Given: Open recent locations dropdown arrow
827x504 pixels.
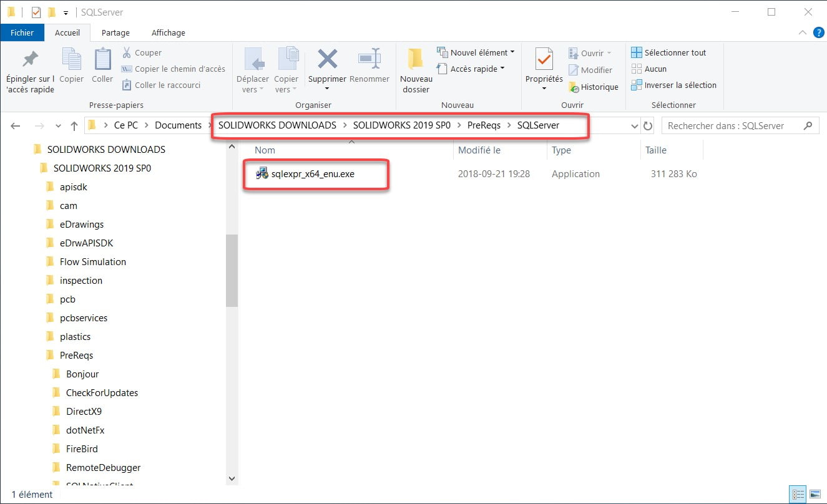Looking at the screenshot, I should pos(58,126).
